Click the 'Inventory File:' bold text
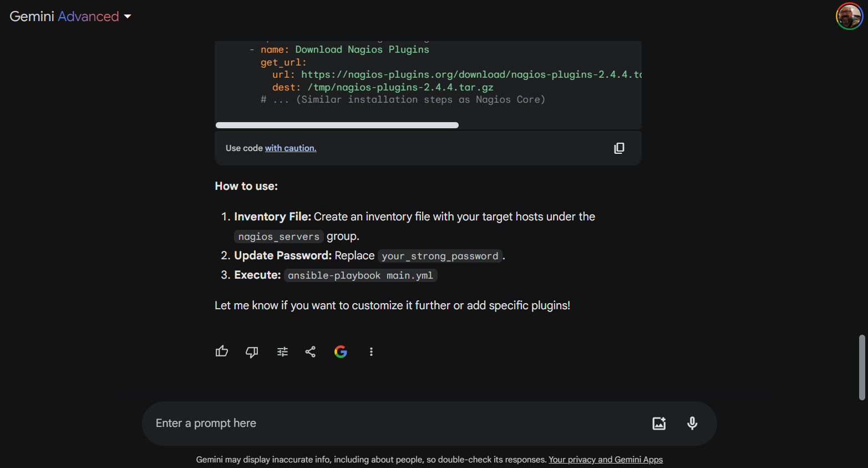Screen dimensions: 868x468 [272, 217]
